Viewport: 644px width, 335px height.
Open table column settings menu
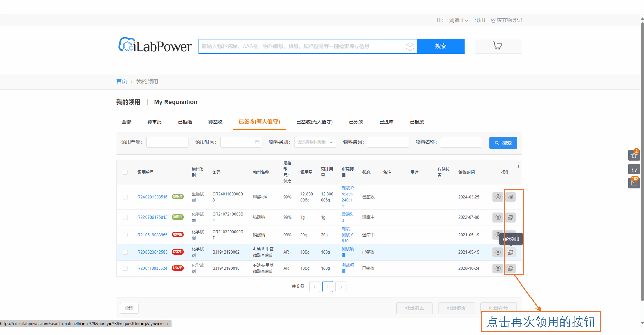518,167
